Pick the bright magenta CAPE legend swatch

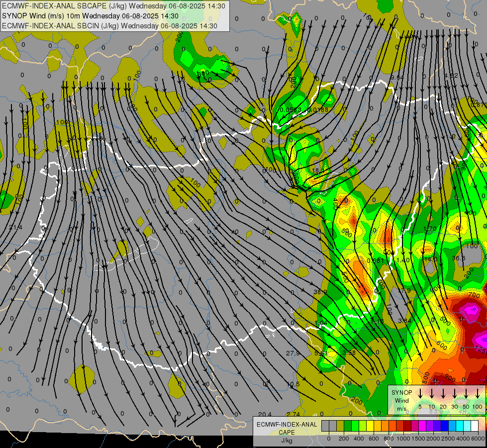[x=422, y=426]
